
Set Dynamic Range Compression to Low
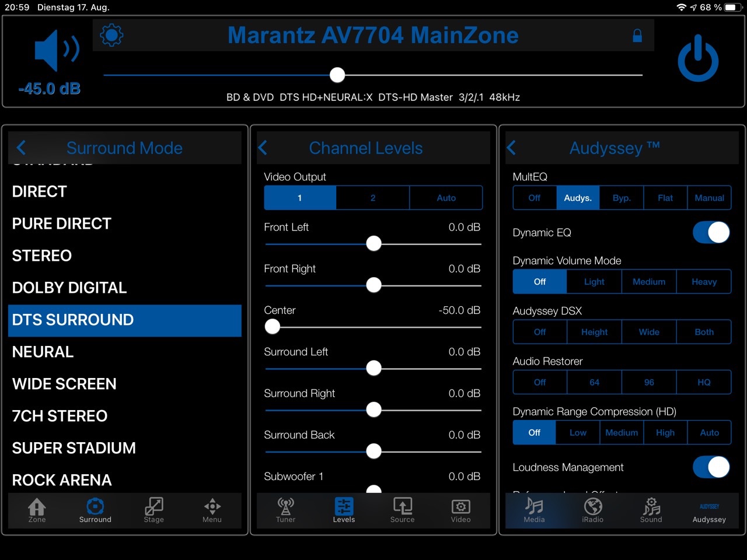point(578,432)
